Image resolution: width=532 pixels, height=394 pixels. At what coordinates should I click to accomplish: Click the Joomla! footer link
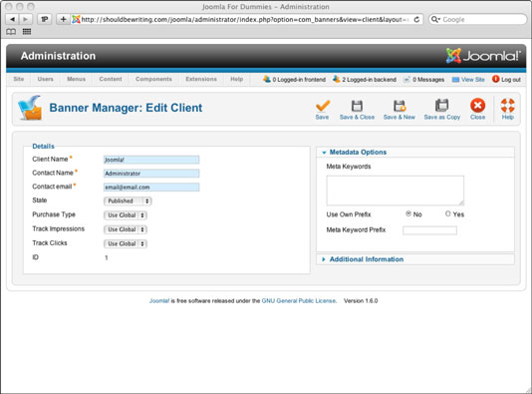pyautogui.click(x=159, y=300)
